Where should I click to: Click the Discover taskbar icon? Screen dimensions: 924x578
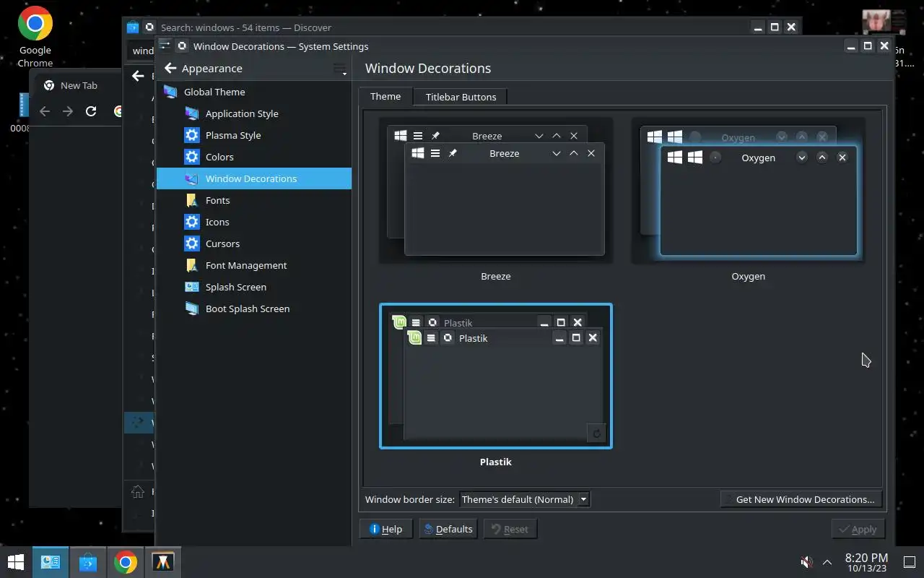88,562
